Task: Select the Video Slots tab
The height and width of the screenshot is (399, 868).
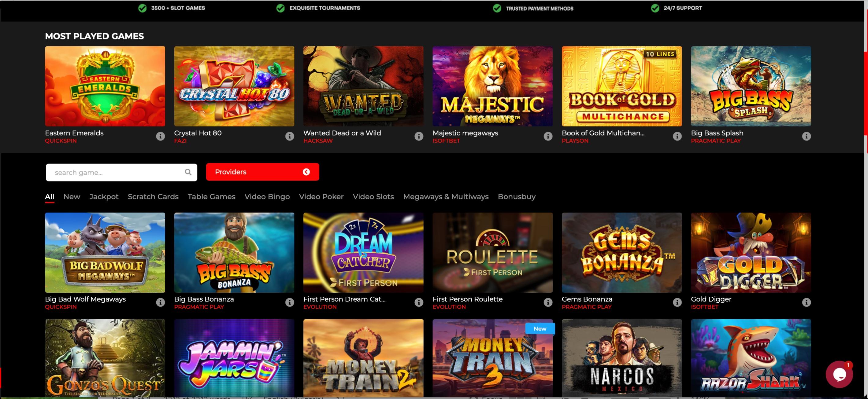Action: click(x=373, y=197)
